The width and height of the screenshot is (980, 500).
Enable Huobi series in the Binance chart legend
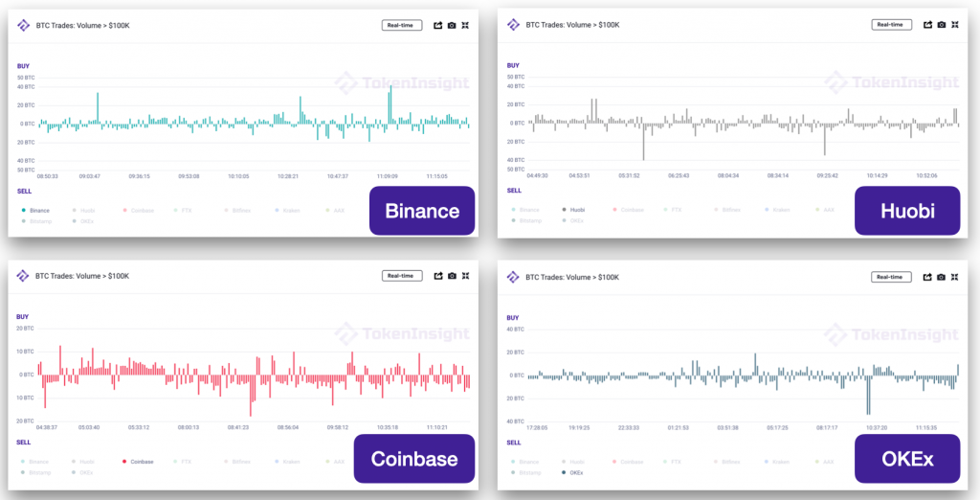[x=82, y=211]
